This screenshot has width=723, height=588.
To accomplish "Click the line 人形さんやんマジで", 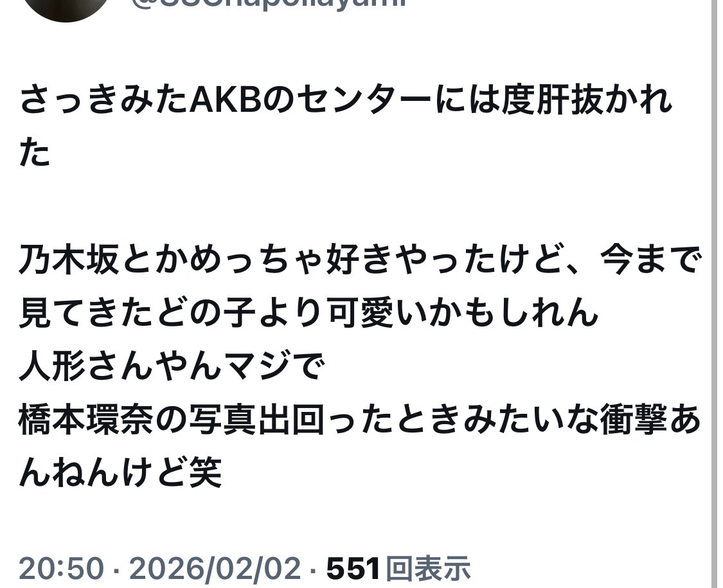I will pos(172,367).
